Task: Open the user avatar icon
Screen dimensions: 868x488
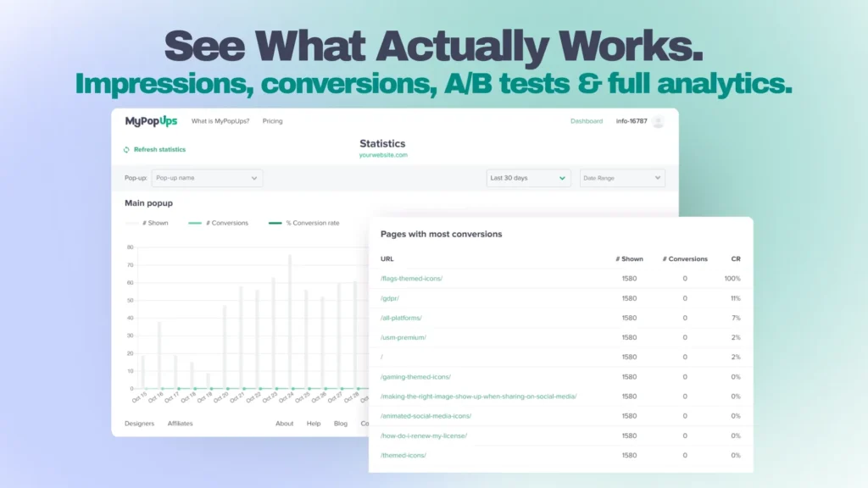Action: (658, 121)
